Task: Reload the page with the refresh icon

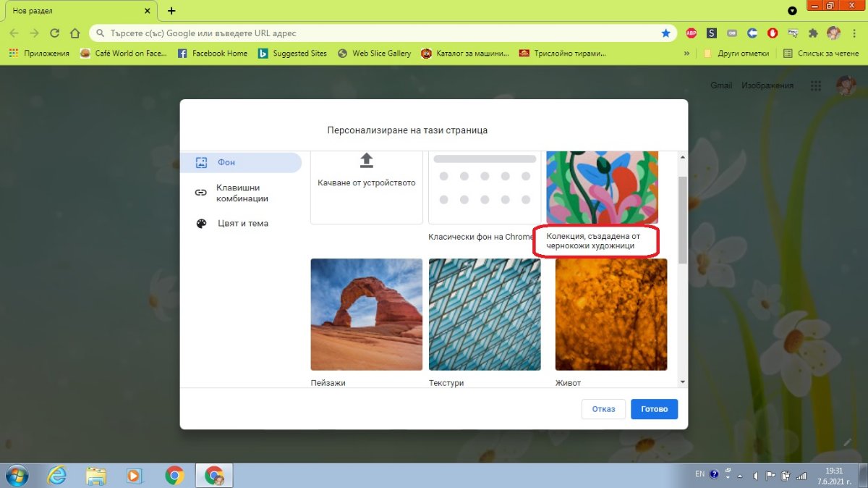Action: (x=54, y=33)
